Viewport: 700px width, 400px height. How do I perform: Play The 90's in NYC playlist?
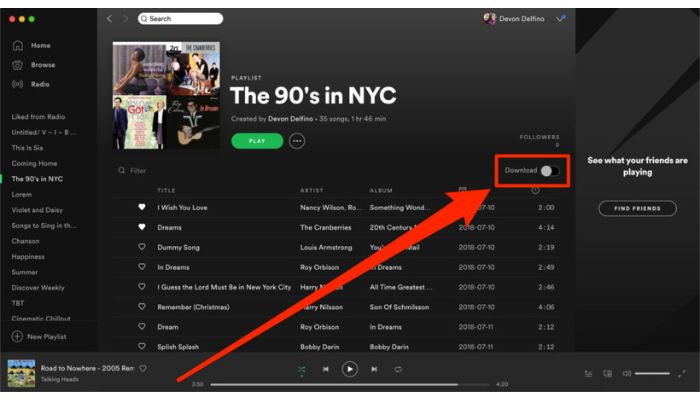(257, 141)
